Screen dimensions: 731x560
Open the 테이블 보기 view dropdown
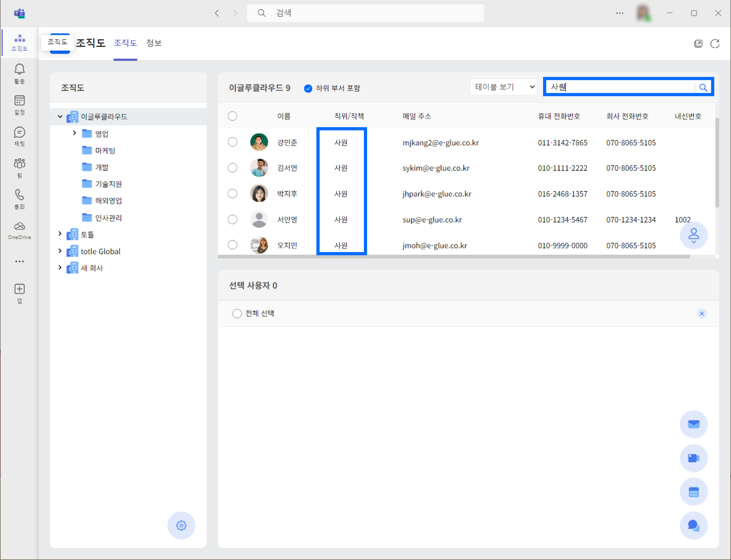[503, 87]
